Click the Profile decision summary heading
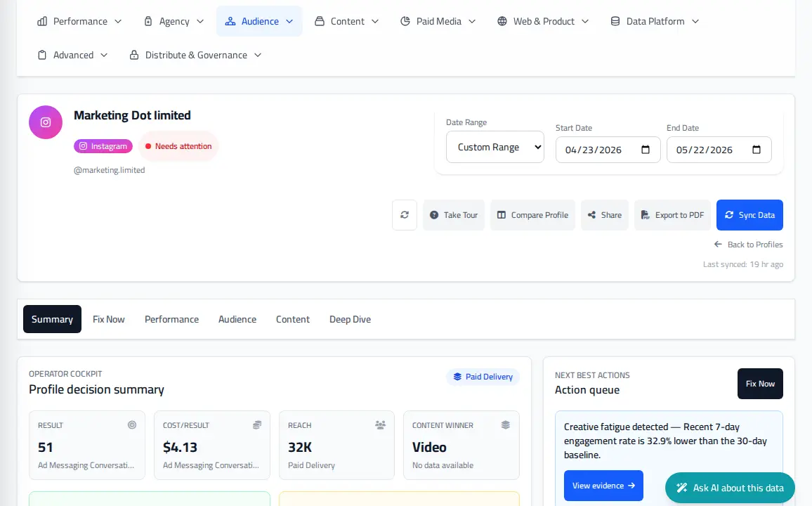 tap(96, 389)
